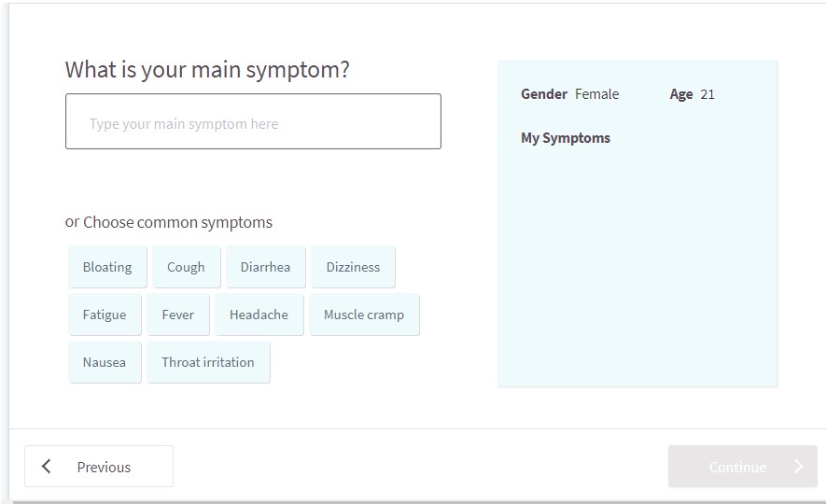Choose Cough from common symptoms
This screenshot has width=826, height=504.
pyautogui.click(x=186, y=267)
